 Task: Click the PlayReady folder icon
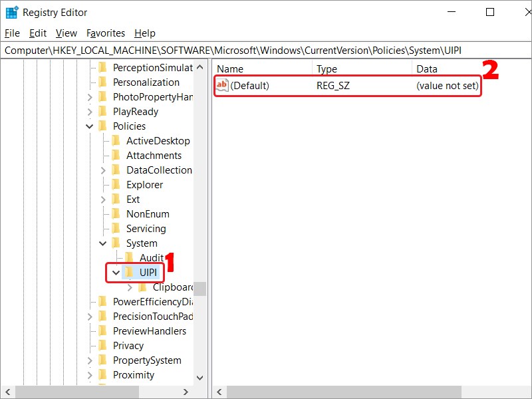point(103,111)
